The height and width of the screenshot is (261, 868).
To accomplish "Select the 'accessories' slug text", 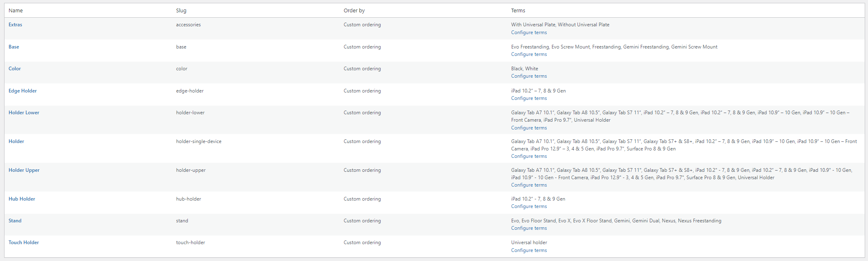I will point(189,25).
